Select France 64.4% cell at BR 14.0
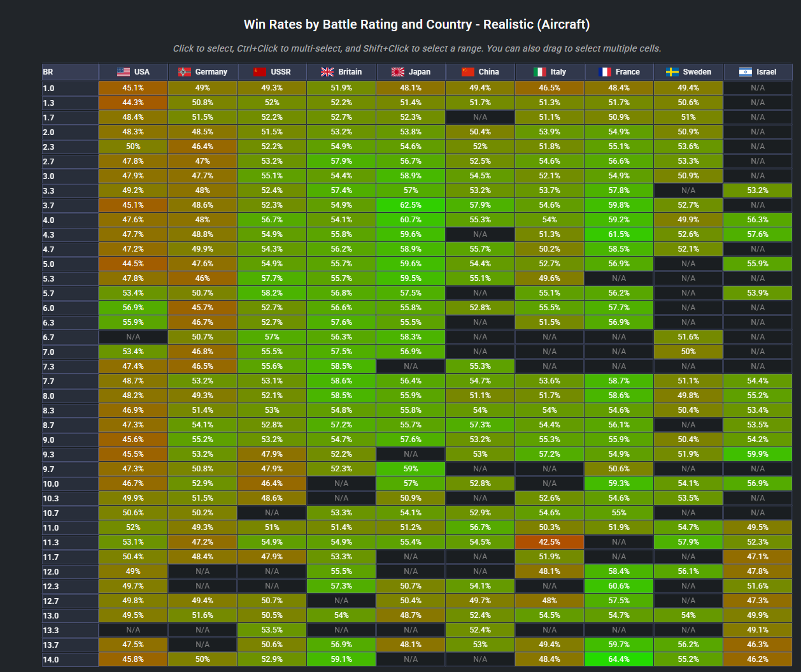The height and width of the screenshot is (672, 801). pyautogui.click(x=619, y=659)
